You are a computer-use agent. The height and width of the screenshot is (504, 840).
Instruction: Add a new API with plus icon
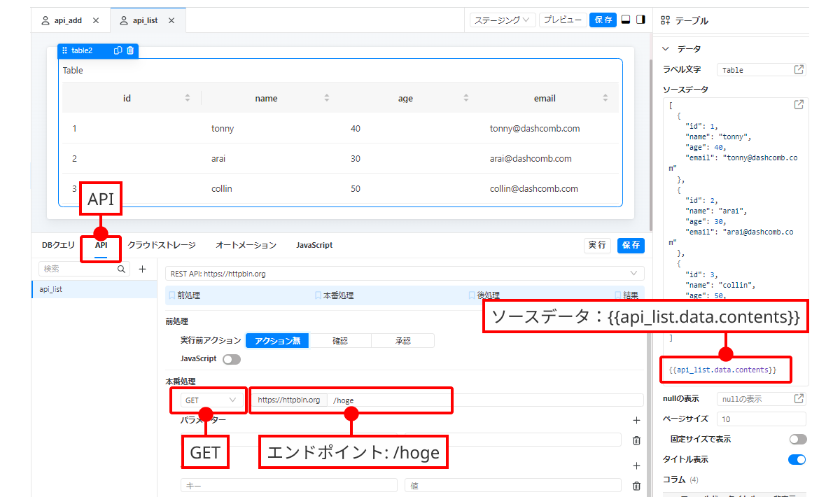pyautogui.click(x=142, y=269)
